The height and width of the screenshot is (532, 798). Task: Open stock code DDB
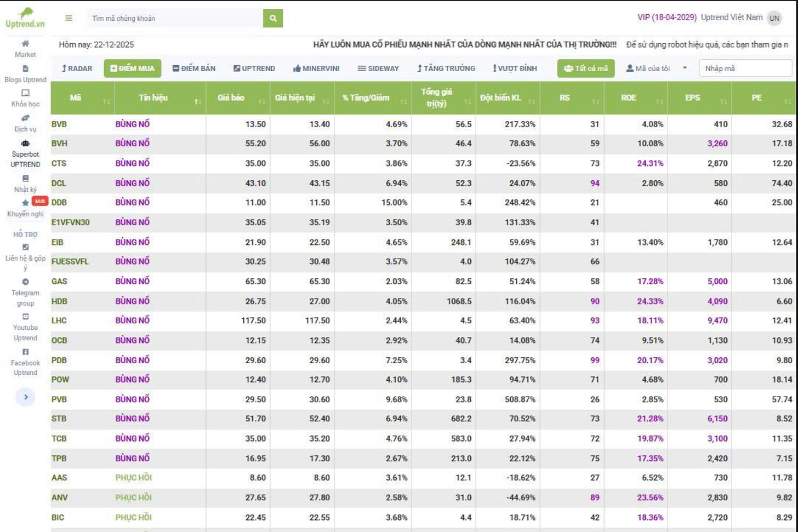(59, 203)
